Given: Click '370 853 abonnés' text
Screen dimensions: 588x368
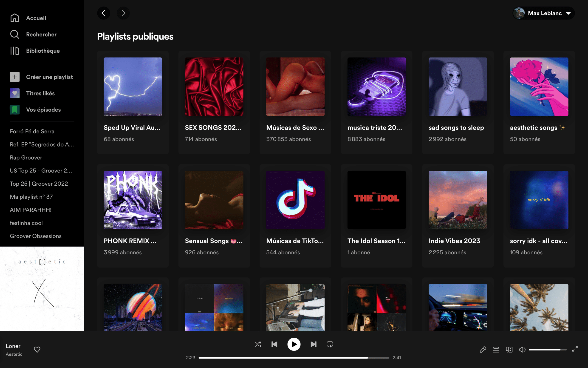Looking at the screenshot, I should pyautogui.click(x=288, y=139).
